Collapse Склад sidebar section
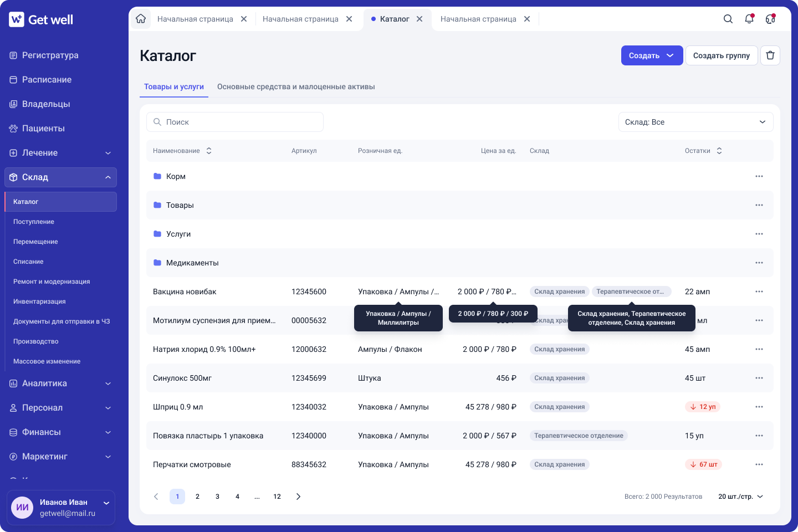Image resolution: width=798 pixels, height=532 pixels. point(60,177)
